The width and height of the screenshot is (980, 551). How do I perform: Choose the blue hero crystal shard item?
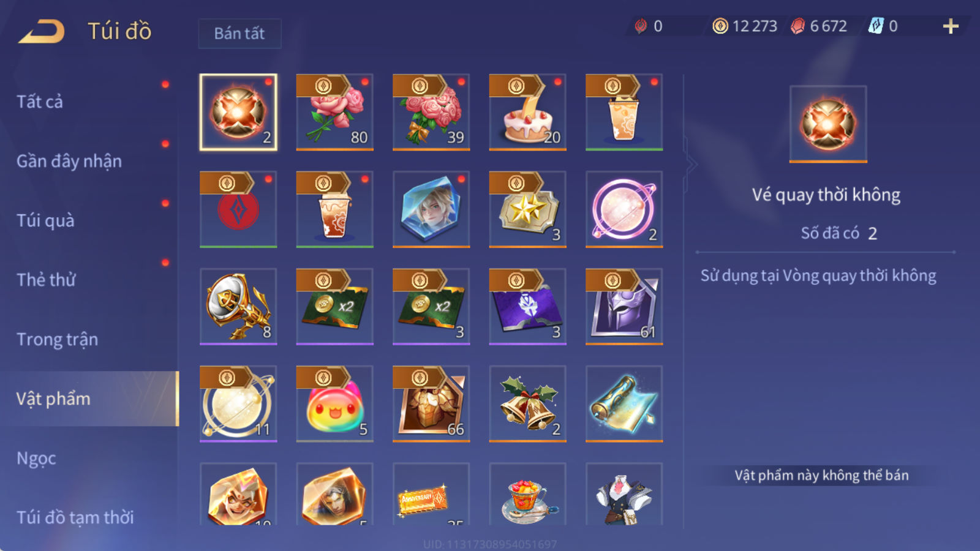point(431,209)
